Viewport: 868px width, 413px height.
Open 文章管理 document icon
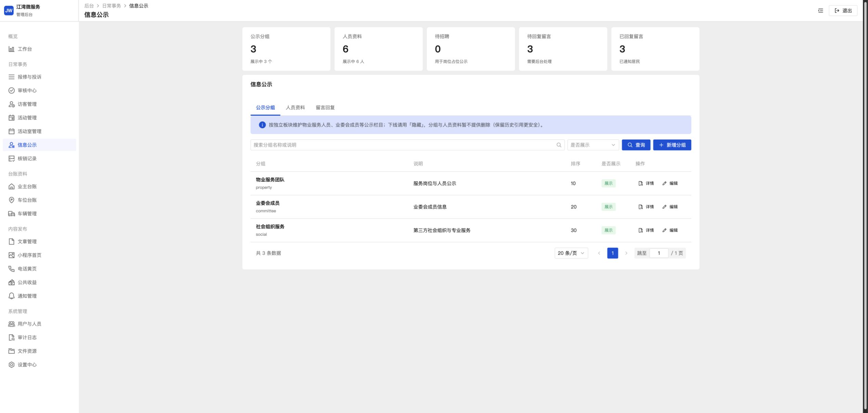11,242
